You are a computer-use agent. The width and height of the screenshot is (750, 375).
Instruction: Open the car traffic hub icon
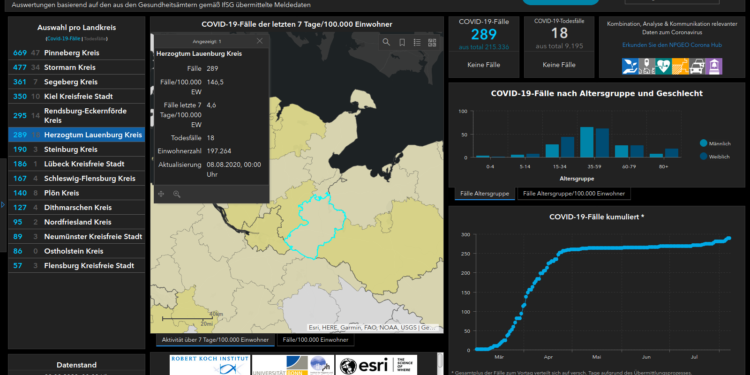[697, 66]
